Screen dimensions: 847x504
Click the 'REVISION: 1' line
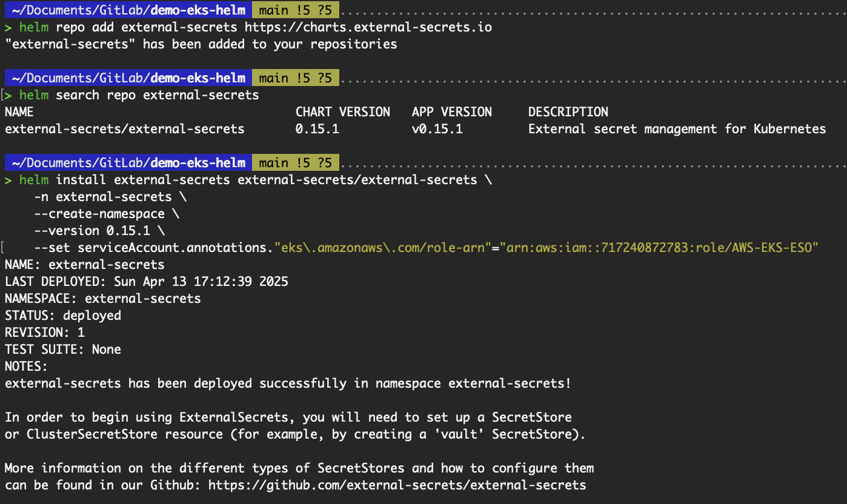(x=45, y=333)
